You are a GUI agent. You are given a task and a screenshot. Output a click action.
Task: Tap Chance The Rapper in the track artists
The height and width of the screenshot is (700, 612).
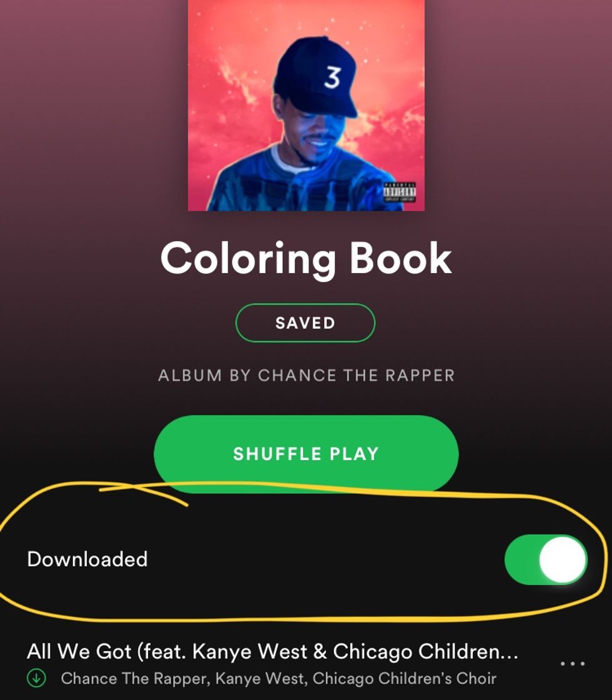(x=134, y=679)
